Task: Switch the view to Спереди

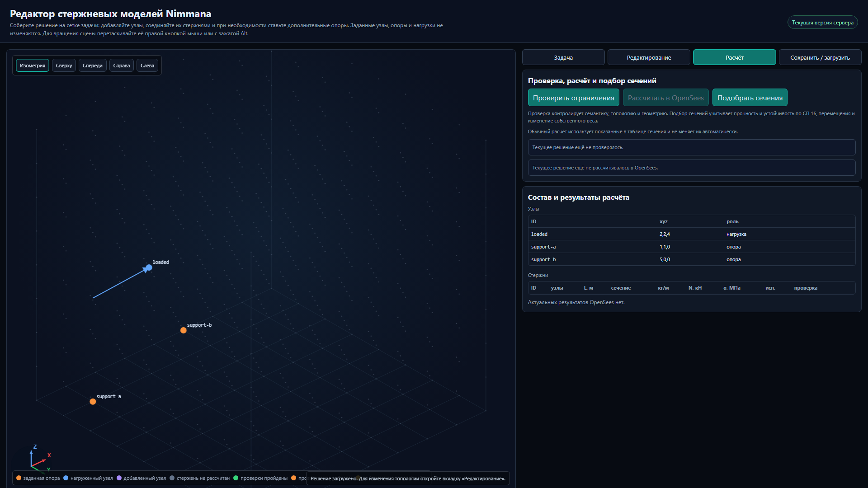Action: pos(93,66)
